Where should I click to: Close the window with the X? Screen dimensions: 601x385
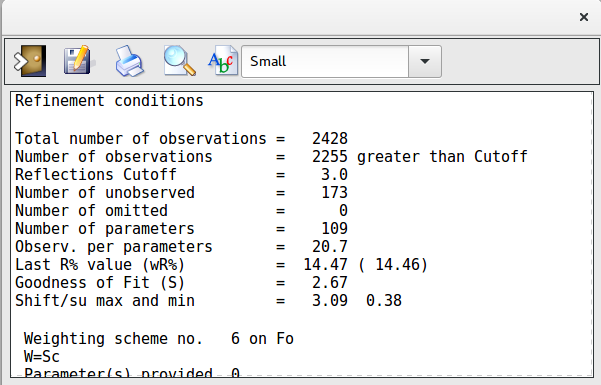pos(584,17)
